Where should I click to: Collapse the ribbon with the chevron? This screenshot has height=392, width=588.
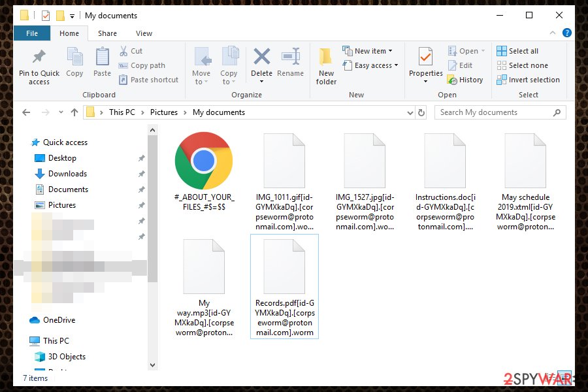pos(552,33)
